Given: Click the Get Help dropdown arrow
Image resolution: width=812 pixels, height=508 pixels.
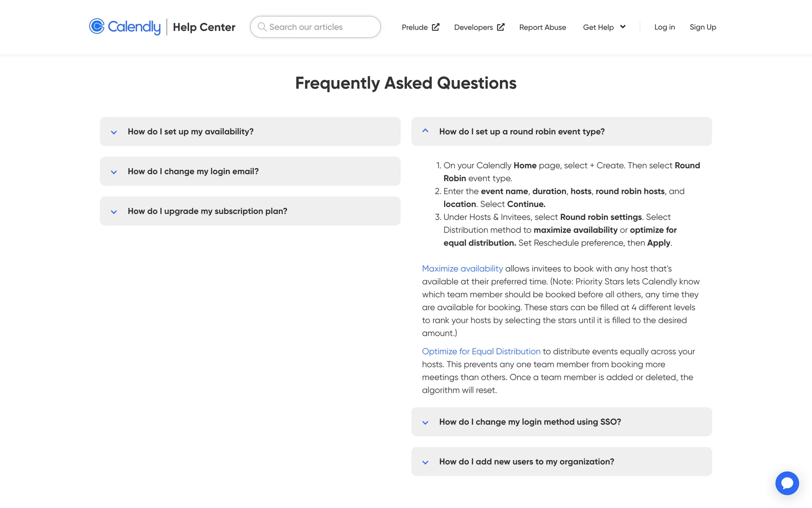Looking at the screenshot, I should (623, 27).
